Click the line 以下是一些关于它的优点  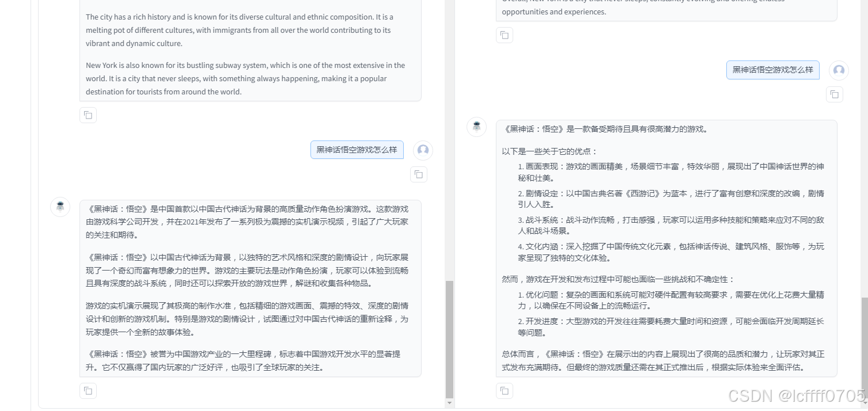click(x=550, y=151)
